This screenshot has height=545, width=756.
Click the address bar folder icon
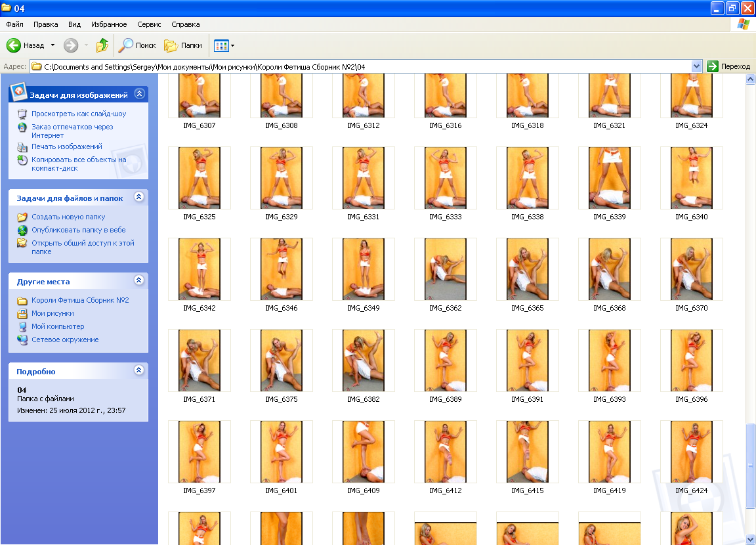(37, 66)
